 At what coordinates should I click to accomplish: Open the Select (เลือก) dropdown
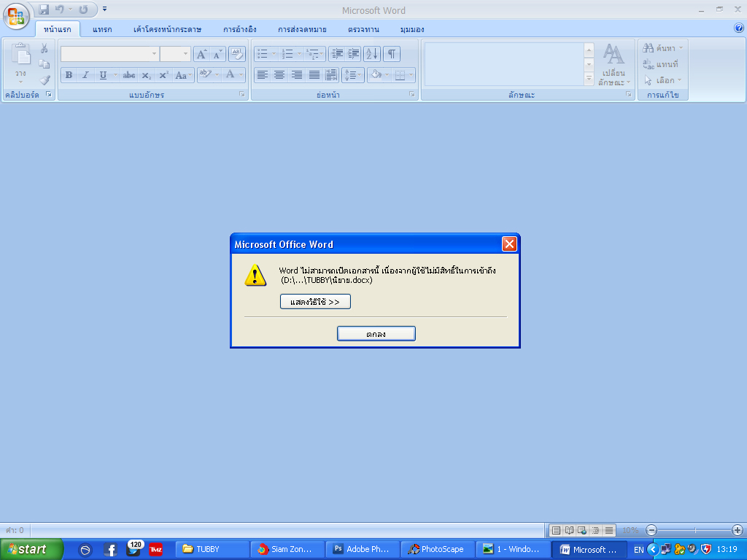pyautogui.click(x=662, y=80)
